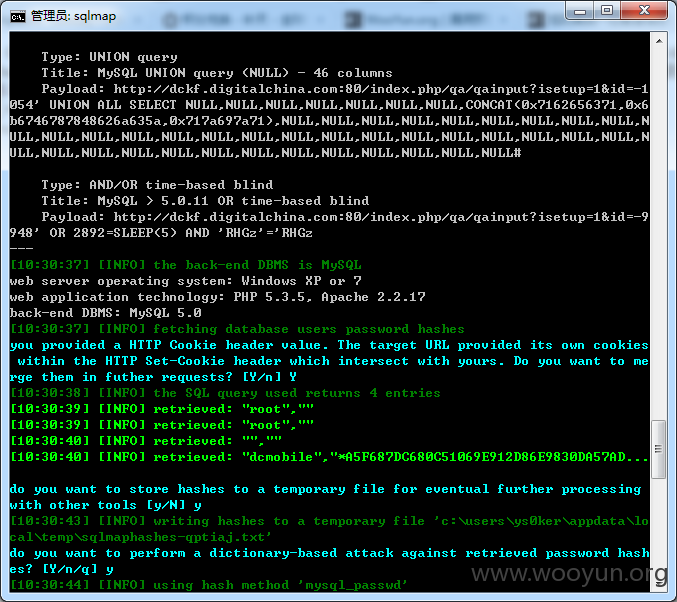This screenshot has height=602, width=677.
Task: Close the sqlmap console window
Action: tap(644, 11)
